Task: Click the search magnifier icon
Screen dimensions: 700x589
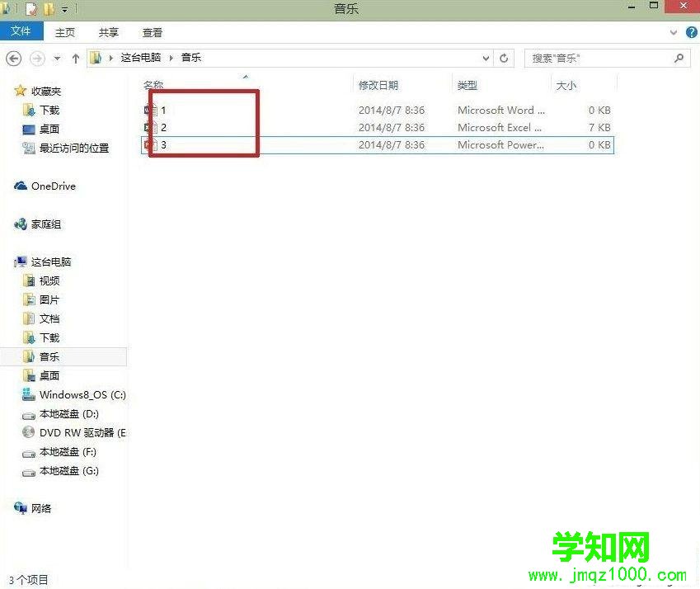Action: coord(679,58)
